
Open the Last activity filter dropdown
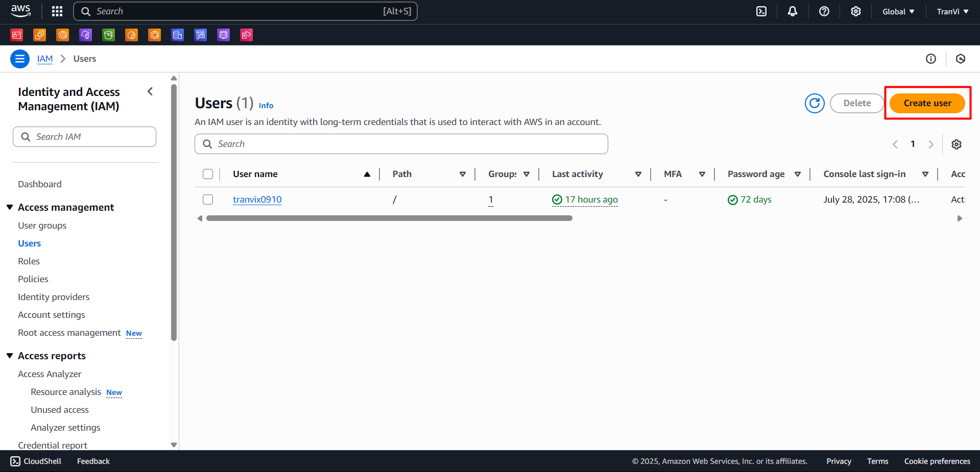click(x=638, y=174)
